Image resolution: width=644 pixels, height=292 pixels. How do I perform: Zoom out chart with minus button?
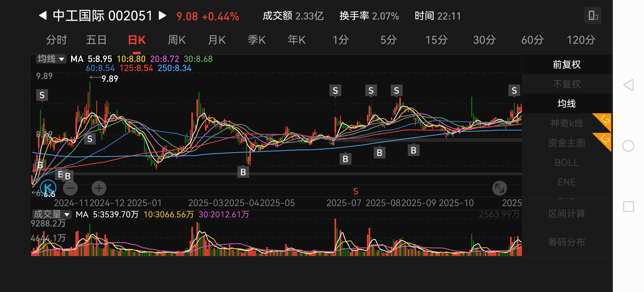70,188
